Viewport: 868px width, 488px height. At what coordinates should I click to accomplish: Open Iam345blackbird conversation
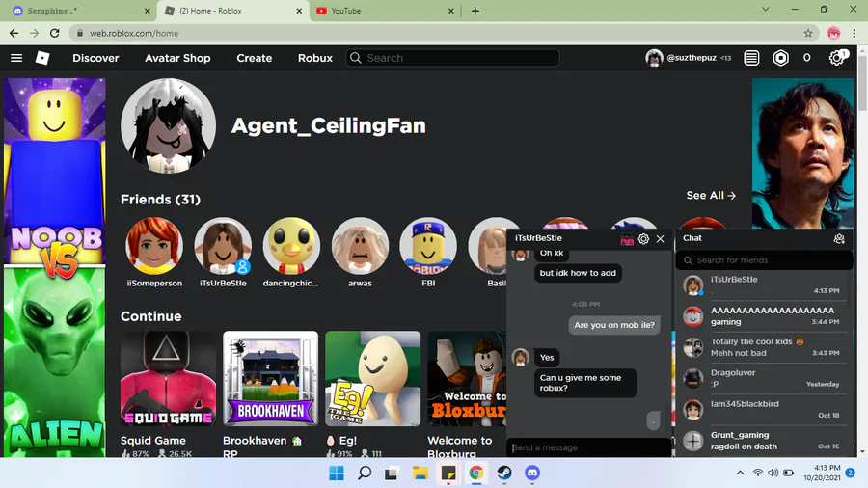click(764, 410)
